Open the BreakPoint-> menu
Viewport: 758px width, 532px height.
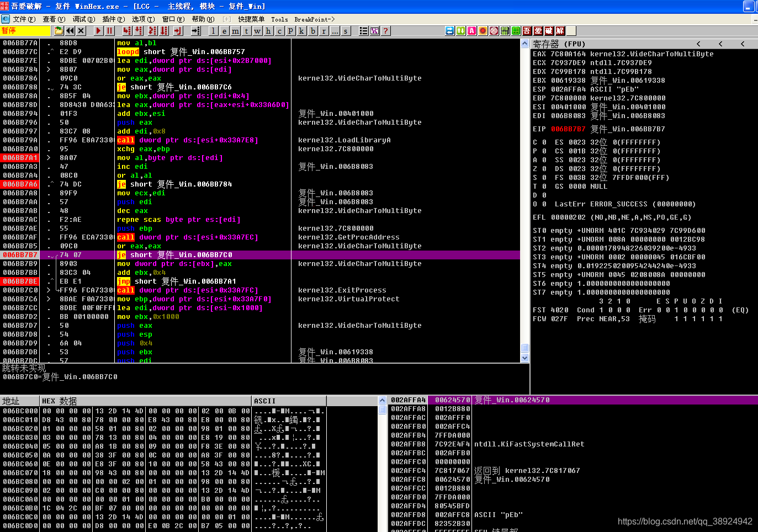coord(315,19)
